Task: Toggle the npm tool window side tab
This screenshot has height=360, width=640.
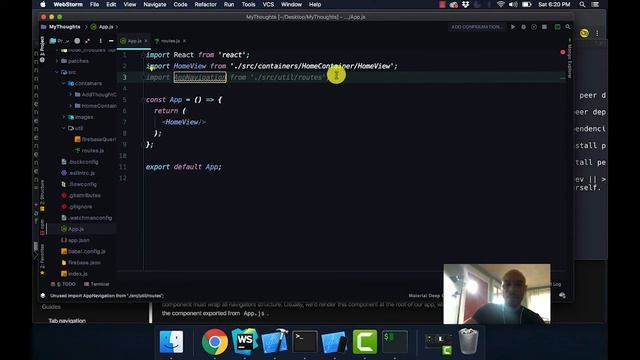Action: point(42,227)
